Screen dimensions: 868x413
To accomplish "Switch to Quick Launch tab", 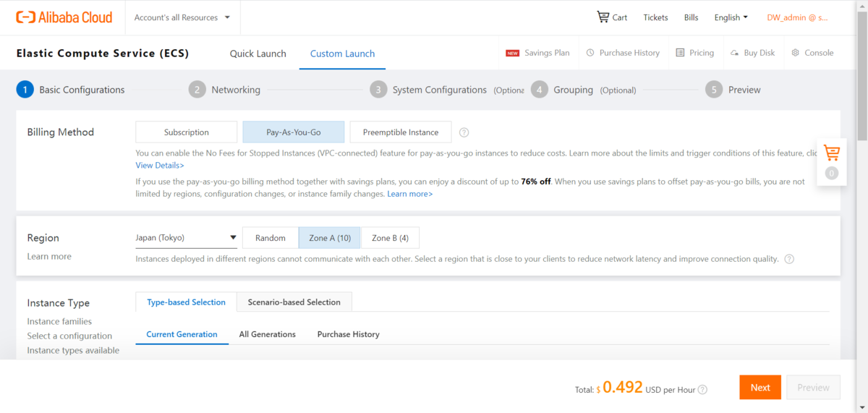I will click(258, 54).
